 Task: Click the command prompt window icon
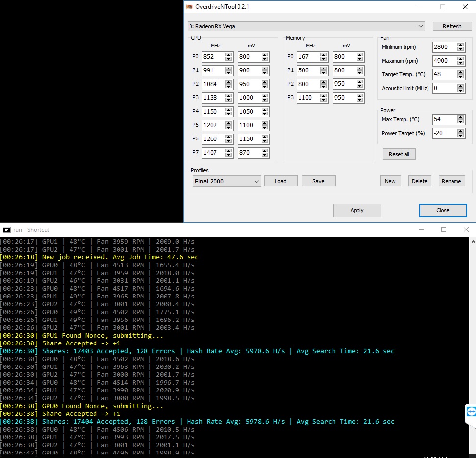point(6,230)
